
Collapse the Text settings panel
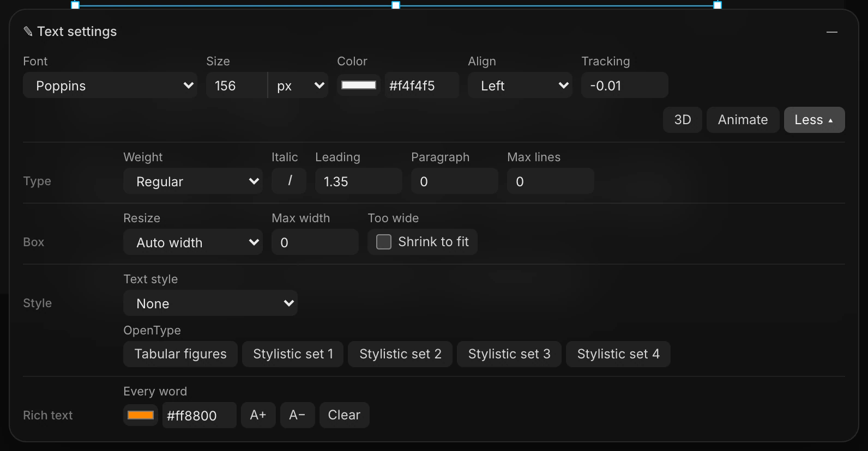(831, 32)
